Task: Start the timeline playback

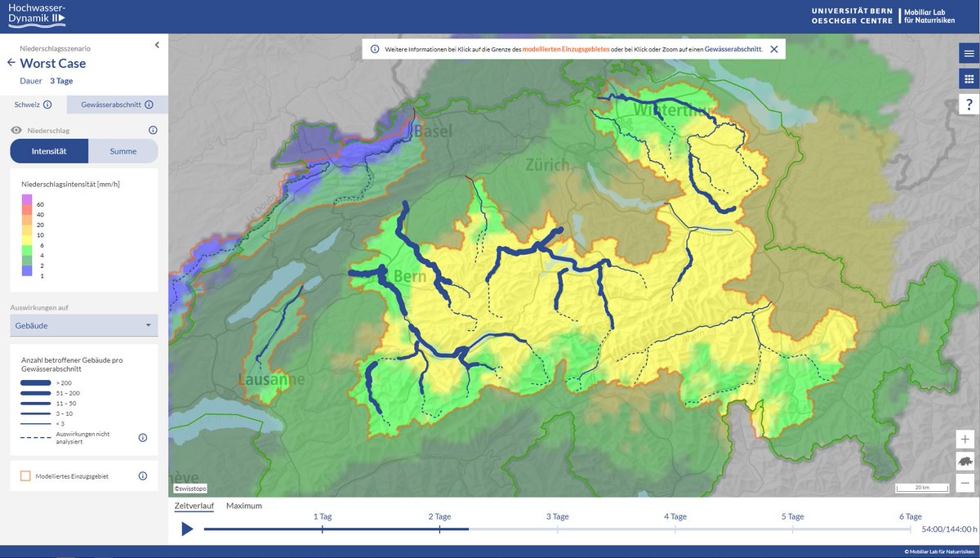Action: tap(187, 529)
